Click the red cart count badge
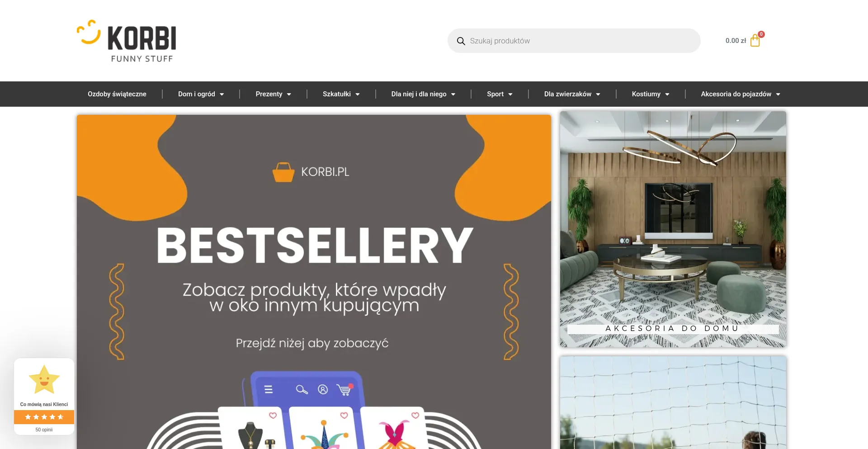Screen dimensions: 868x449 [x=761, y=34]
